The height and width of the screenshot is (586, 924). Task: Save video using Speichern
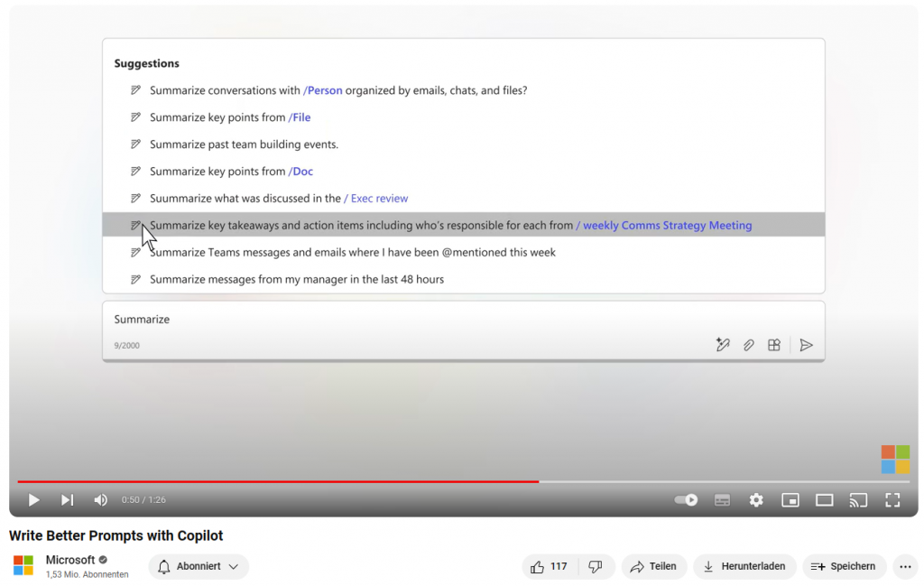point(845,566)
